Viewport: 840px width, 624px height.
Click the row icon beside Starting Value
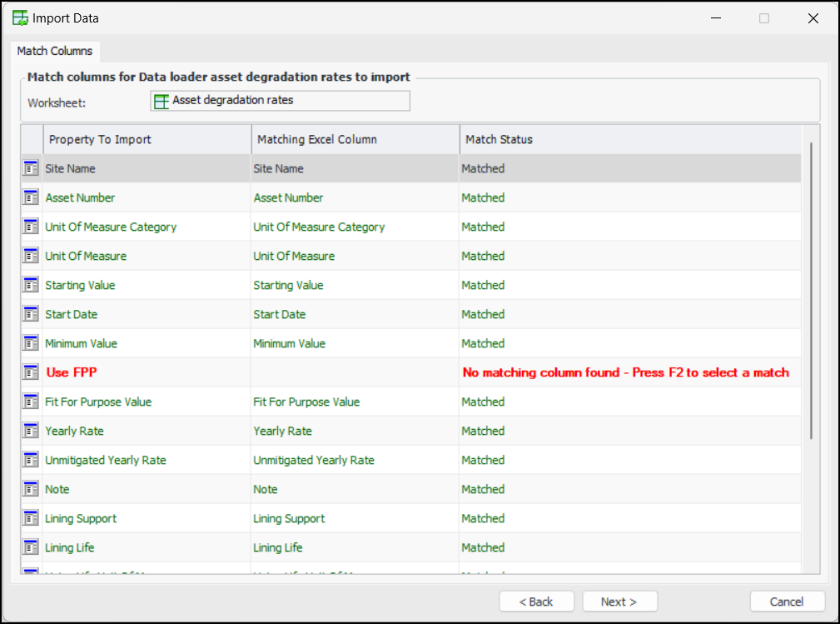pos(31,285)
